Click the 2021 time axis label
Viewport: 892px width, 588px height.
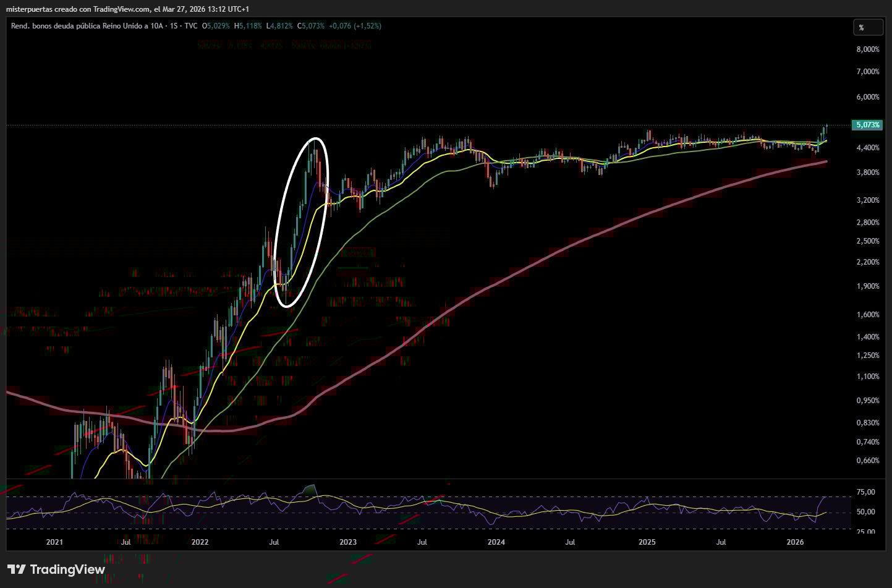54,543
